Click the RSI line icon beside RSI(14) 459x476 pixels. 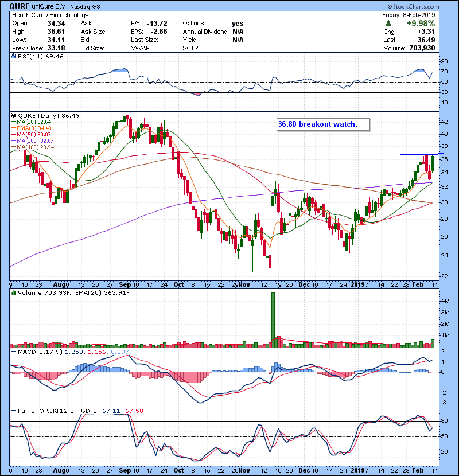pyautogui.click(x=13, y=56)
